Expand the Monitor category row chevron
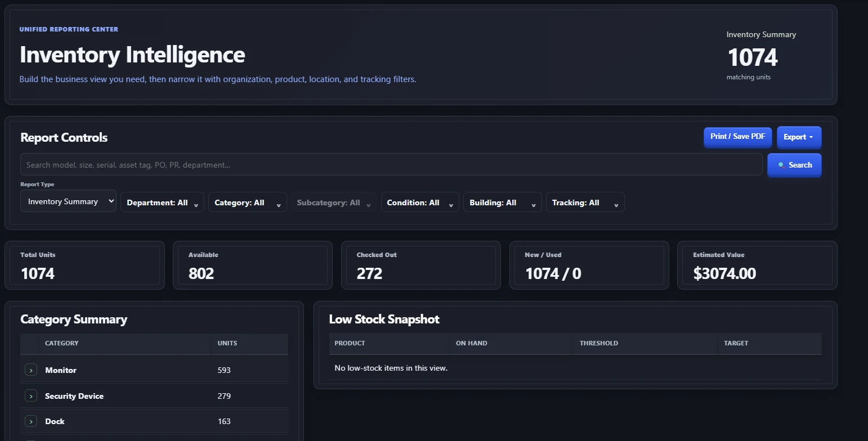This screenshot has height=441, width=868. (31, 370)
